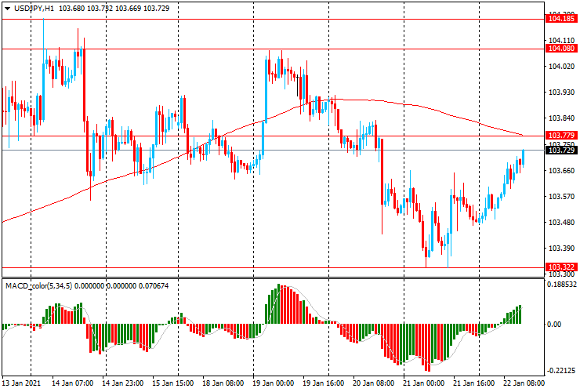Select the USDJPY,H1 chart title text
This screenshot has height=392, width=580.
(34, 8)
